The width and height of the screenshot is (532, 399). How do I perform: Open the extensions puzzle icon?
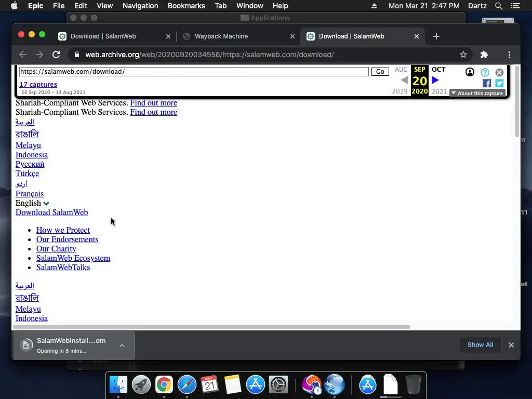(484, 55)
